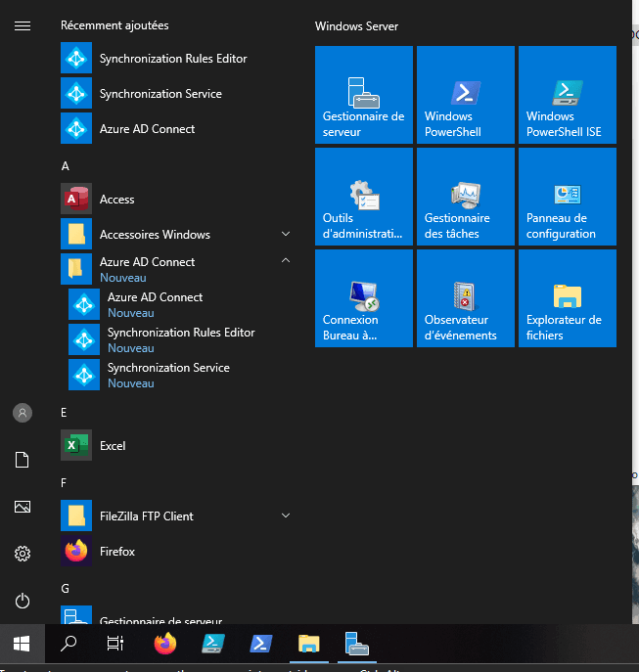Open the Windows PowerShell ISE tile
Image resolution: width=639 pixels, height=672 pixels.
[x=567, y=95]
